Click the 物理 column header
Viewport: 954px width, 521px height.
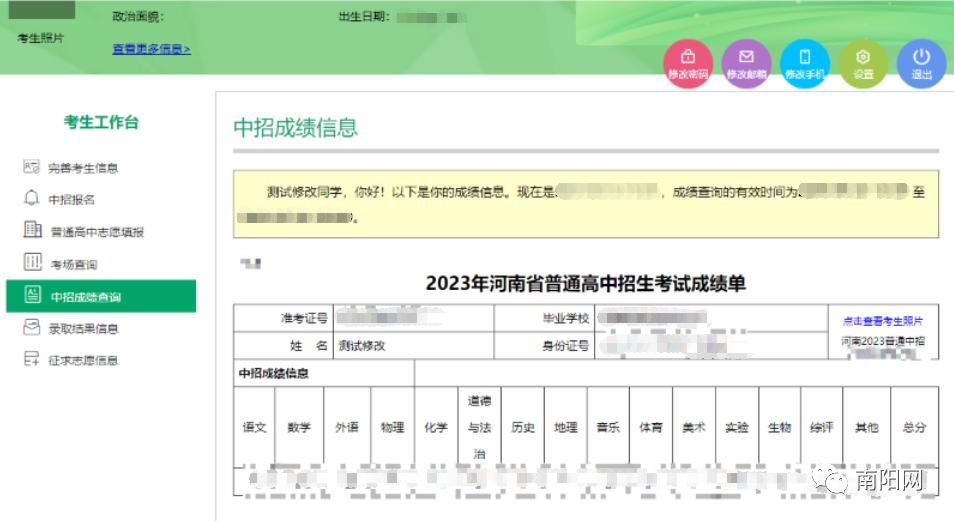pyautogui.click(x=392, y=427)
